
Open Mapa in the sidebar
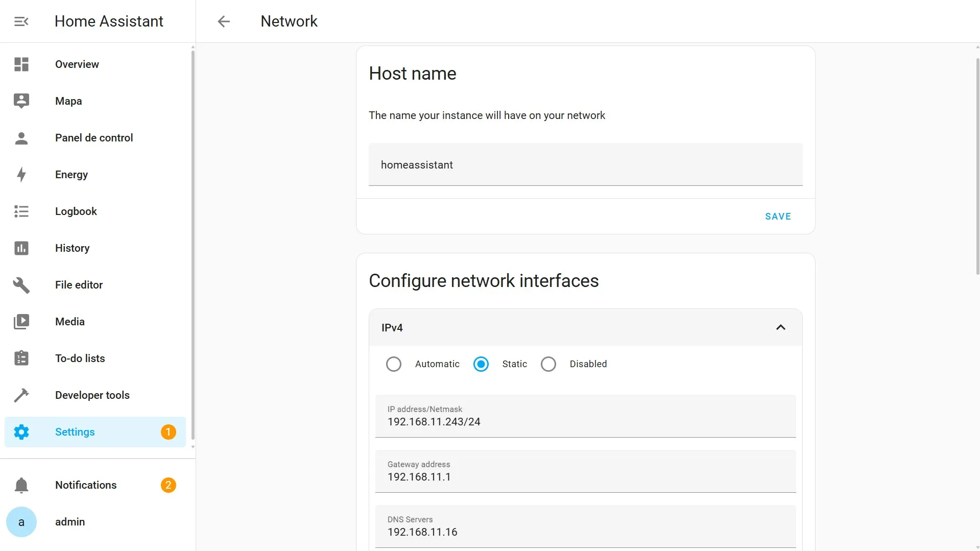95,101
